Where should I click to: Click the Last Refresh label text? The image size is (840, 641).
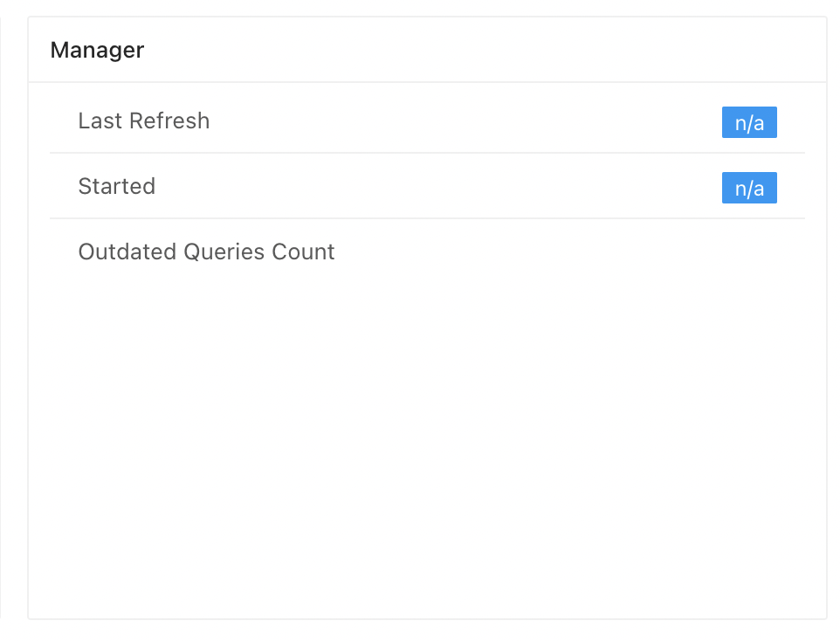143,121
